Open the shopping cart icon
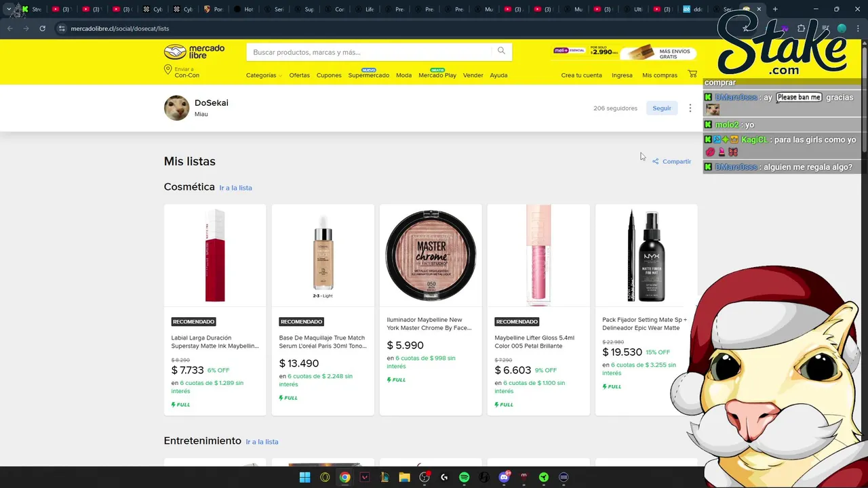Screen dimensions: 868x488 pos(692,74)
